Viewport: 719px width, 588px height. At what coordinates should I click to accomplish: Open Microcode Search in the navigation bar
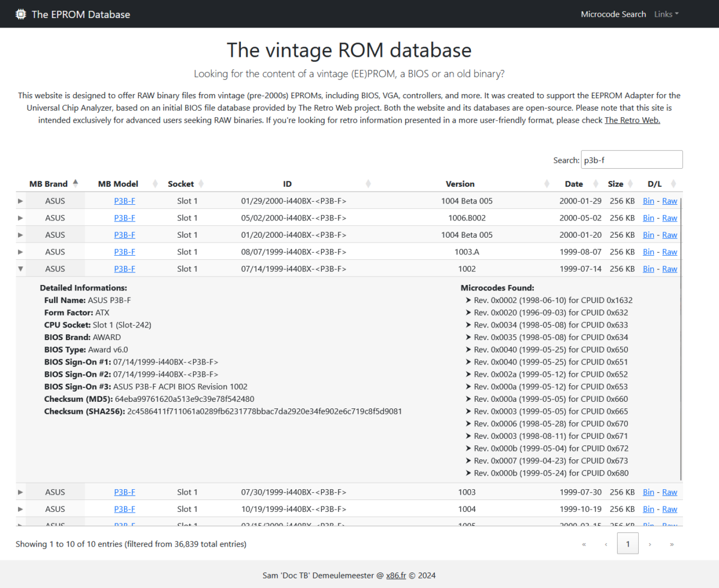tap(614, 14)
